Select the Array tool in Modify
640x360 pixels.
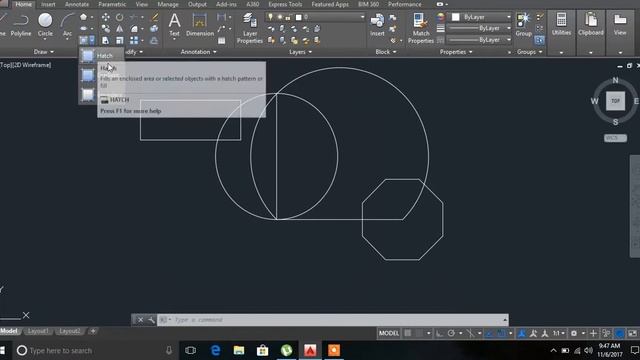[x=134, y=40]
